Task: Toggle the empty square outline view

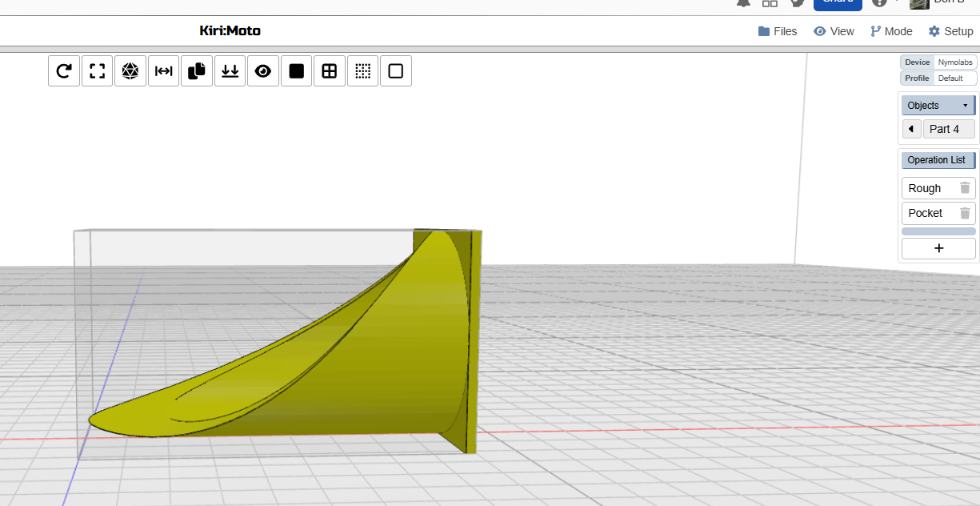Action: click(395, 71)
